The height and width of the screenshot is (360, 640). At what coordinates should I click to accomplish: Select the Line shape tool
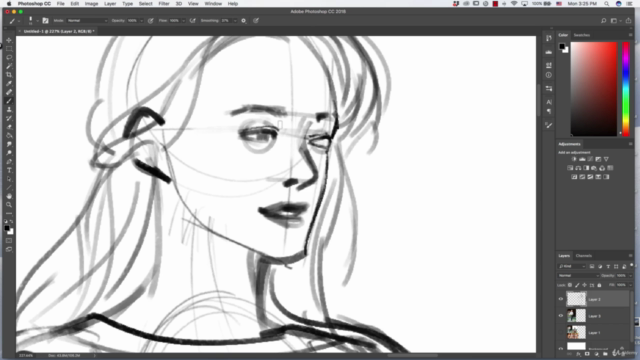coord(9,187)
